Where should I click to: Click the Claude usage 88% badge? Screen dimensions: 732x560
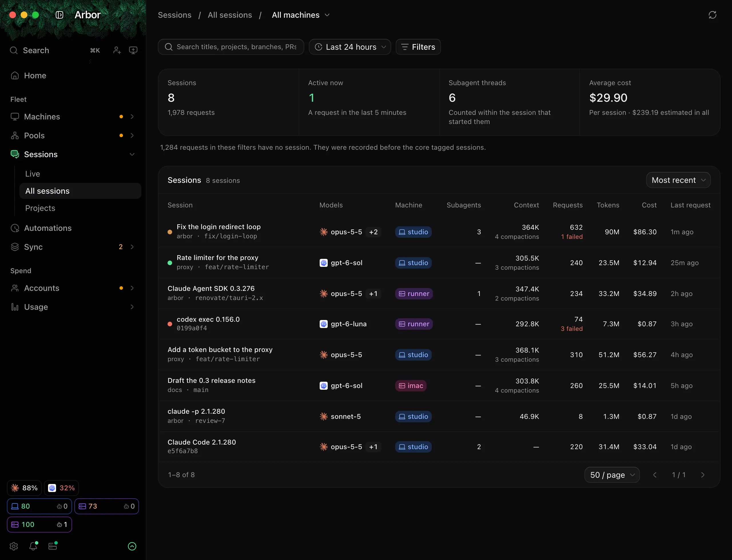24,488
